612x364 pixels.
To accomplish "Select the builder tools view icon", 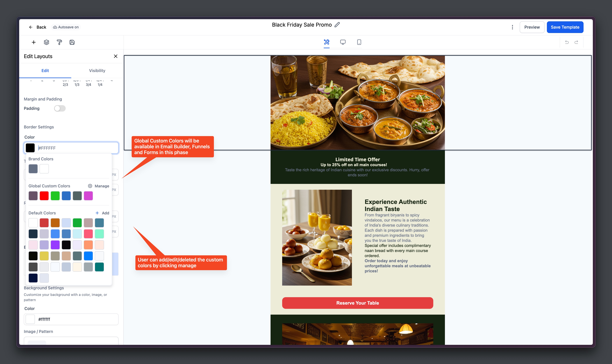I will (x=326, y=42).
